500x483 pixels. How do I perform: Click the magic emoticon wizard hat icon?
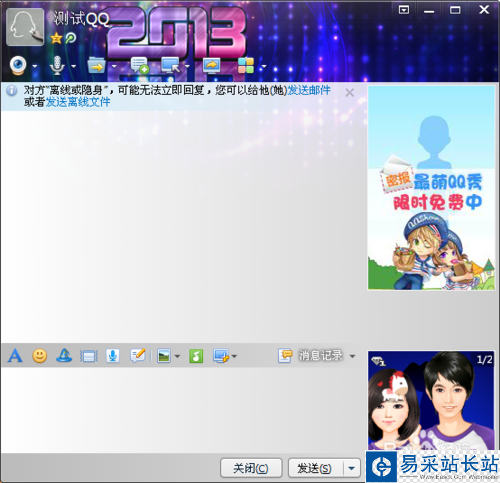tap(64, 356)
